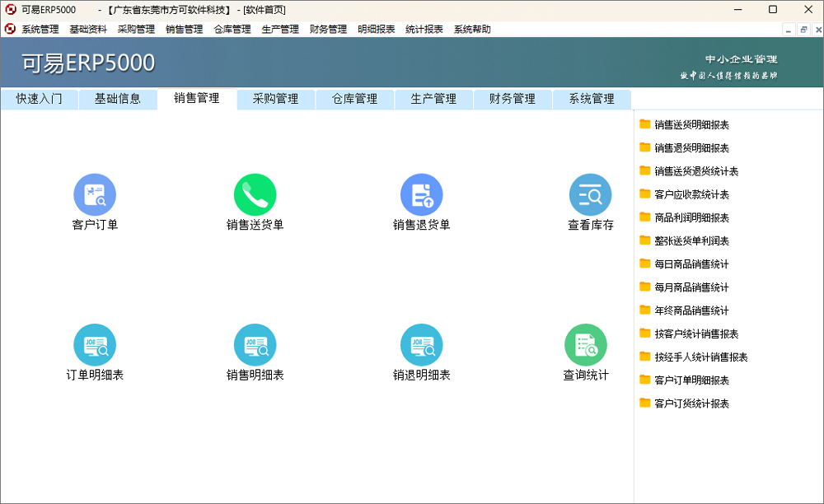Open 客户订货统计报表 report link
Viewport: 824px width, 504px height.
tap(691, 404)
